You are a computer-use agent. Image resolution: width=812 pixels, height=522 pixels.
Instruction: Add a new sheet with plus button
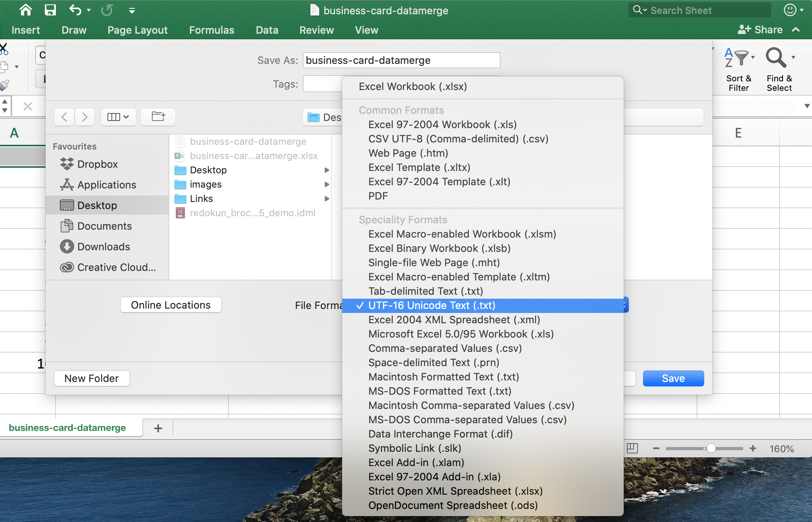click(x=158, y=428)
